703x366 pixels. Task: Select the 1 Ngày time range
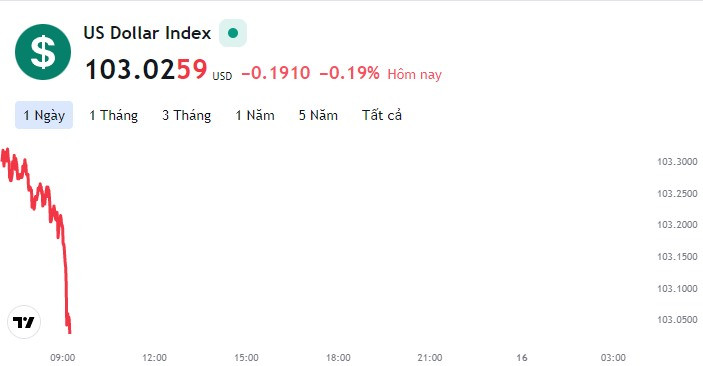(44, 115)
